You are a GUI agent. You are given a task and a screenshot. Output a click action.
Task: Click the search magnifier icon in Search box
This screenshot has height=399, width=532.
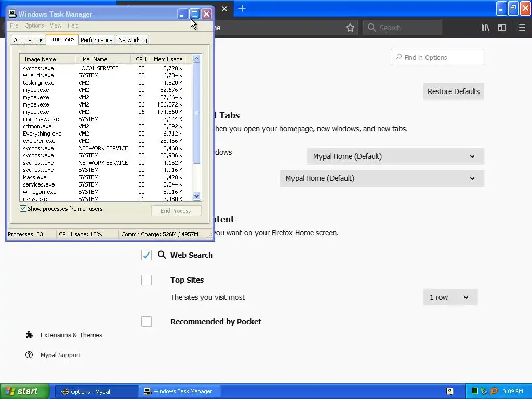[x=372, y=28]
